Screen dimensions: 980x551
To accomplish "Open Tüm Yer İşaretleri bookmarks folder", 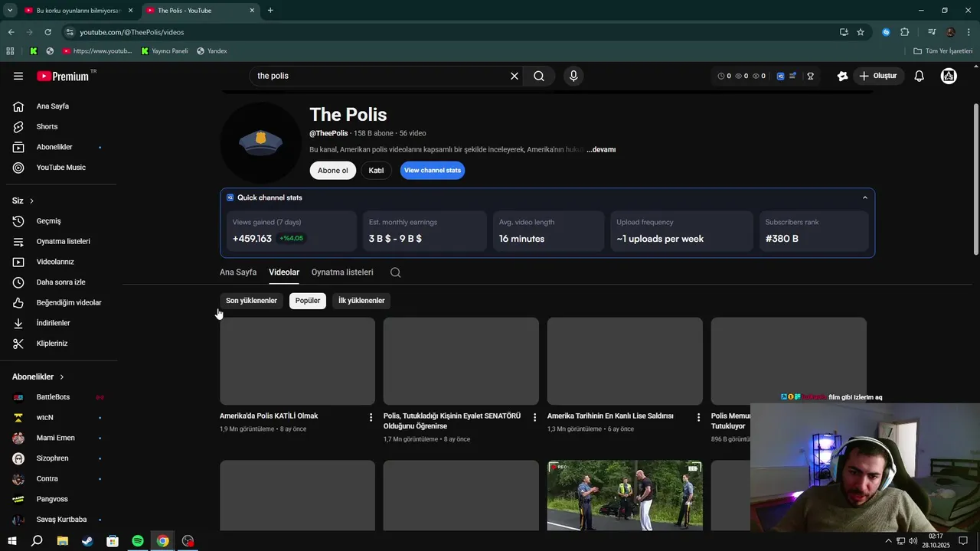I will coord(943,51).
